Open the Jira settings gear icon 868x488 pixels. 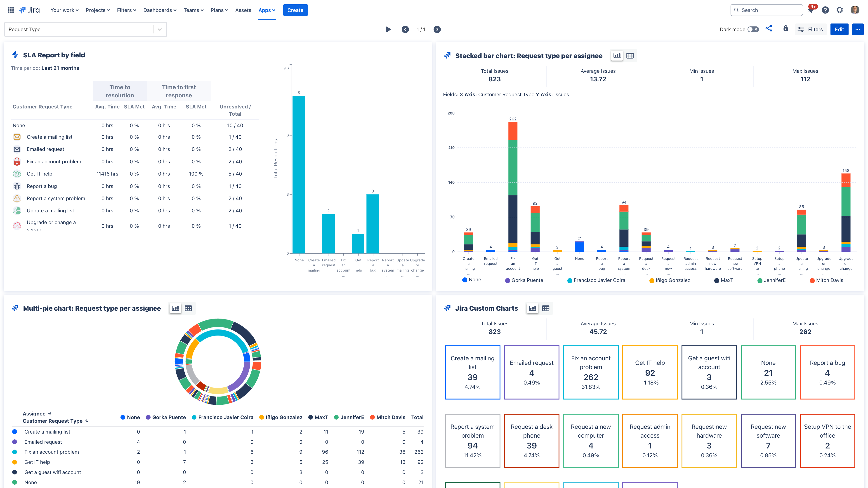pyautogui.click(x=840, y=10)
